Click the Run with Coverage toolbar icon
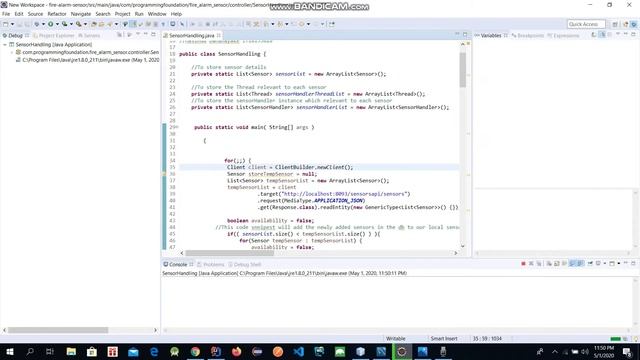The height and width of the screenshot is (360, 640). tap(64, 24)
